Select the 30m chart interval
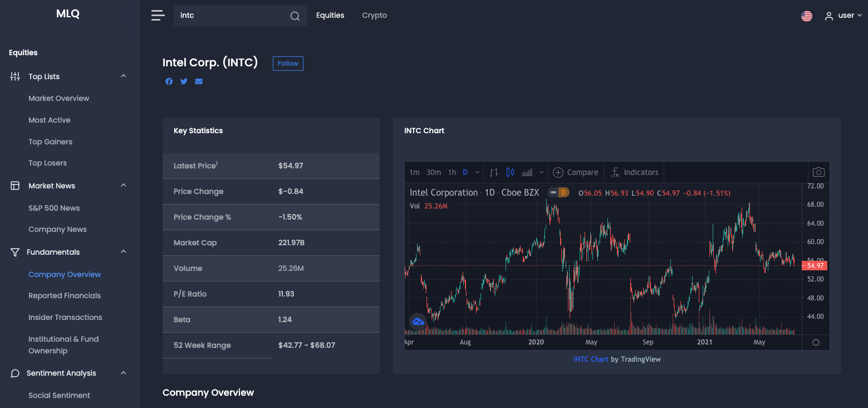 coord(434,172)
